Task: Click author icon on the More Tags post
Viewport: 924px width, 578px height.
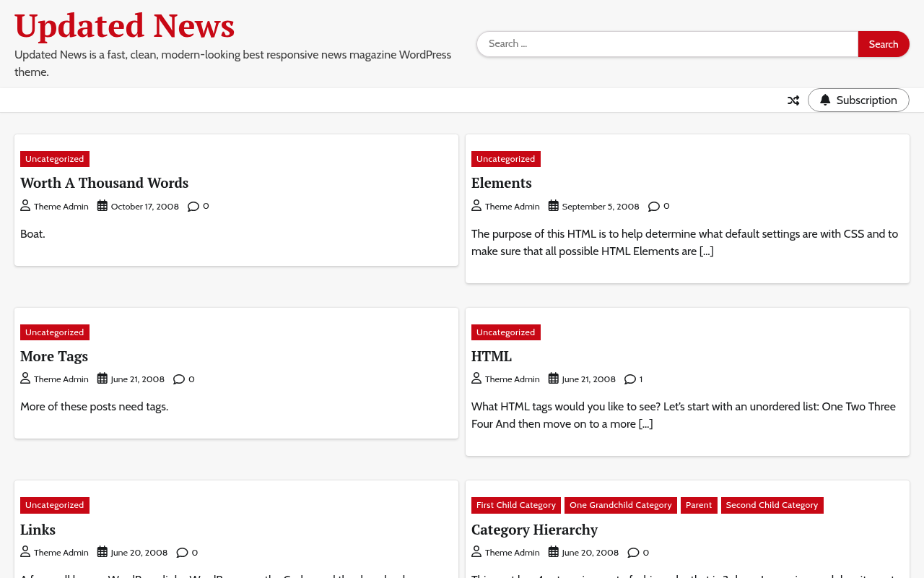Action: 25,379
